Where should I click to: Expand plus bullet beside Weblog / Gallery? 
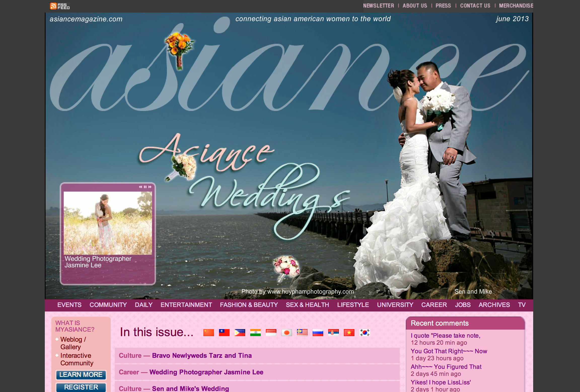coord(57,339)
